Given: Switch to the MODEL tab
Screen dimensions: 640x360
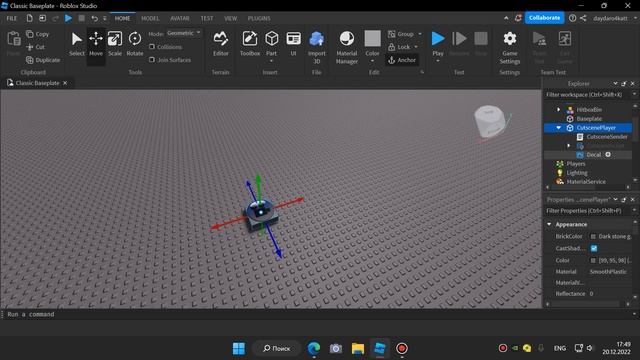Looking at the screenshot, I should pyautogui.click(x=150, y=18).
